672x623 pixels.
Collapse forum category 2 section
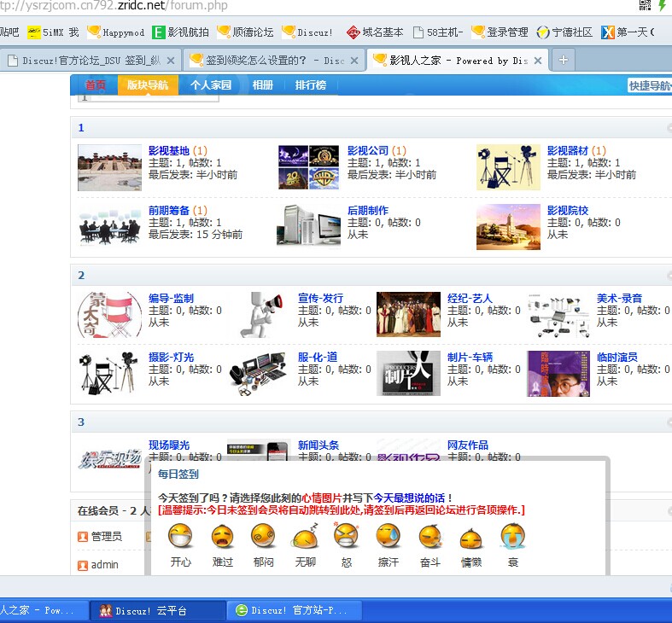[669, 275]
